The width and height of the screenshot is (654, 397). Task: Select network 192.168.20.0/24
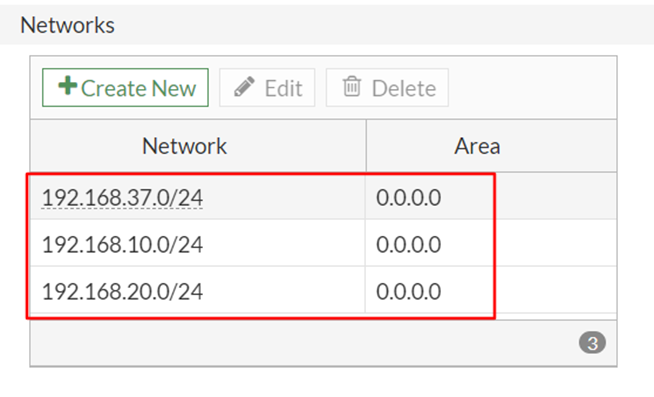pos(122,291)
